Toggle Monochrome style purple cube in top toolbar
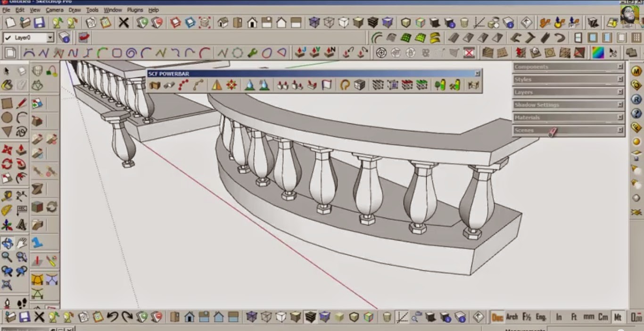This screenshot has width=644, height=331. [x=388, y=22]
